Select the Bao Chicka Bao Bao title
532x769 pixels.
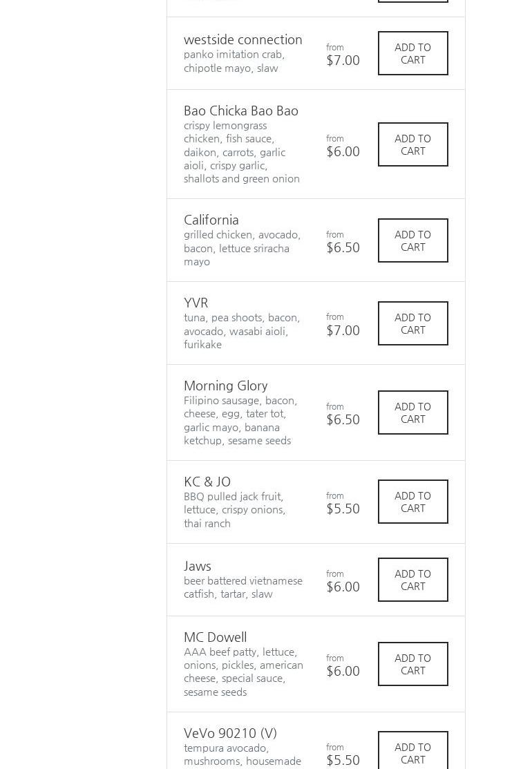[x=240, y=111]
